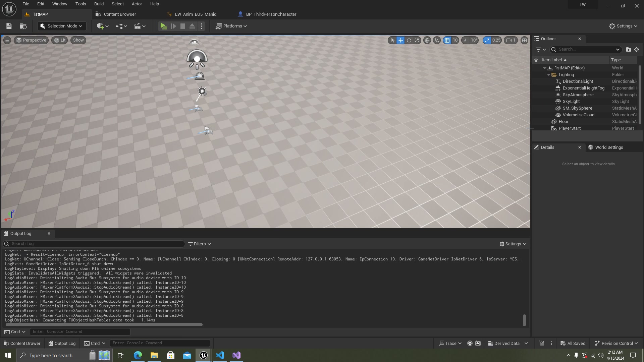Image resolution: width=644 pixels, height=362 pixels.
Task: Collapse the Lighting folder in the Outliner
Action: pyautogui.click(x=549, y=75)
